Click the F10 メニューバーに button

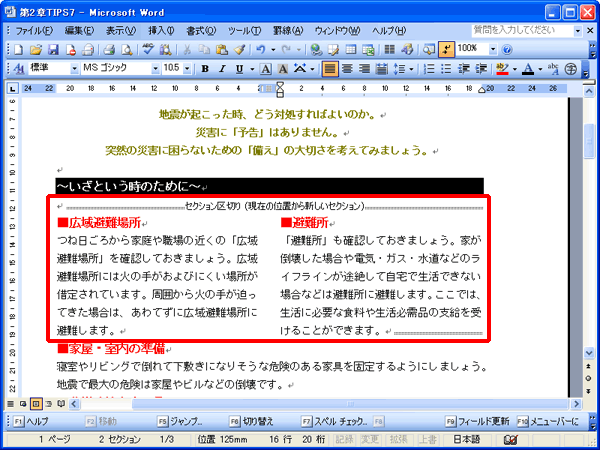coord(548,422)
